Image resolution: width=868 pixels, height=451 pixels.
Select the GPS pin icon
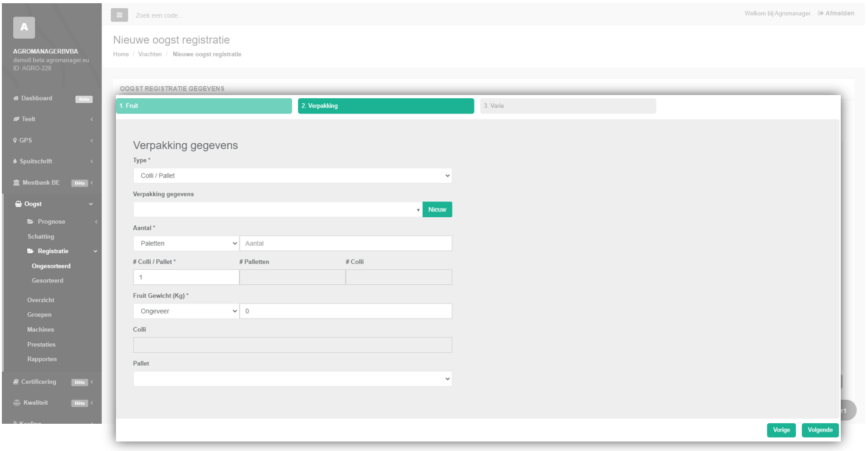pyautogui.click(x=15, y=140)
